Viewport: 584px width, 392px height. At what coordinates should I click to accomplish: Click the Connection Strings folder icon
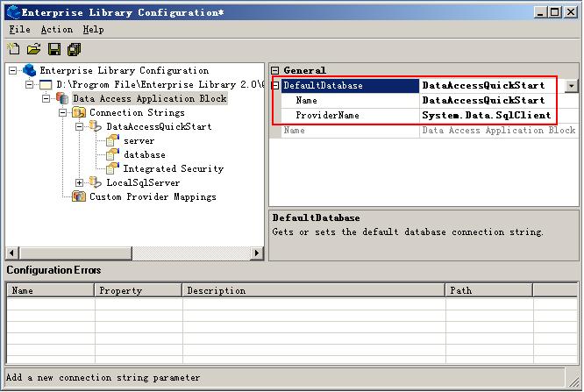pyautogui.click(x=79, y=113)
